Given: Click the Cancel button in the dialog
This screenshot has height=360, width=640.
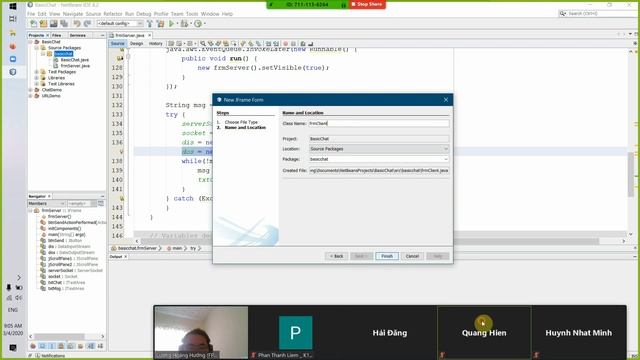Looking at the screenshot, I should click(412, 256).
